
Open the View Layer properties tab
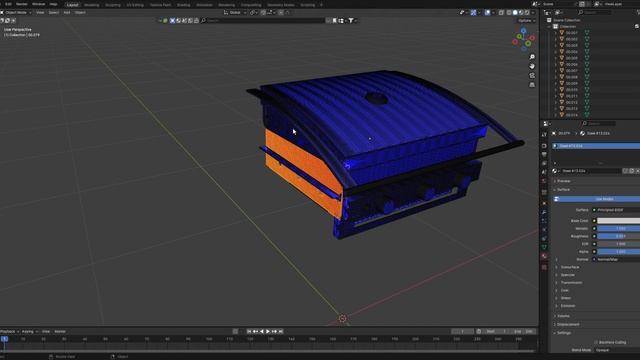(x=544, y=163)
